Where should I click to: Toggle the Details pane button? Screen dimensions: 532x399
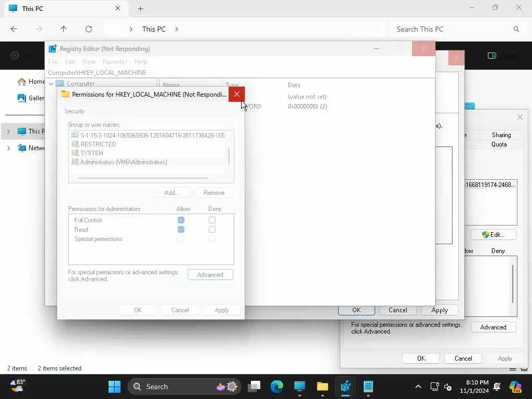pyautogui.click(x=503, y=56)
